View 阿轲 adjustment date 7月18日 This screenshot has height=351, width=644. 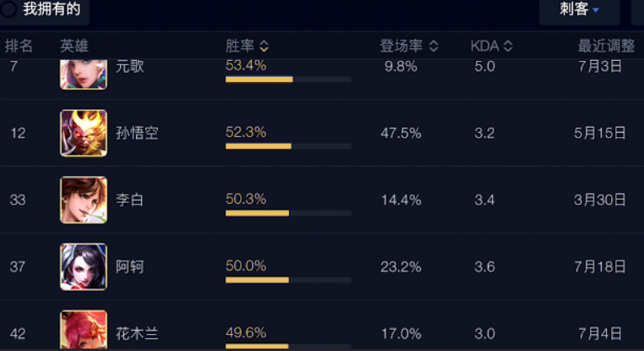pyautogui.click(x=600, y=266)
